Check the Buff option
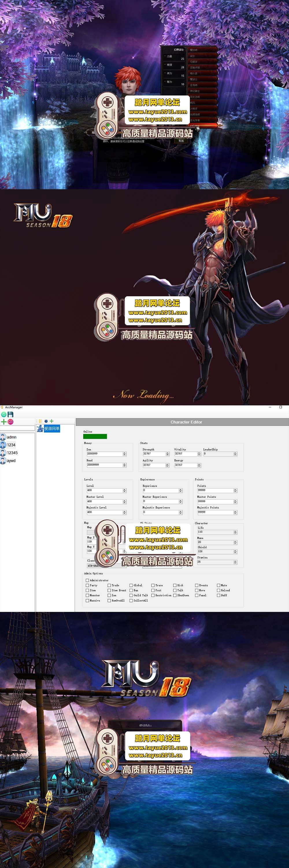Viewport: 289px width, 868px height. pos(218,595)
